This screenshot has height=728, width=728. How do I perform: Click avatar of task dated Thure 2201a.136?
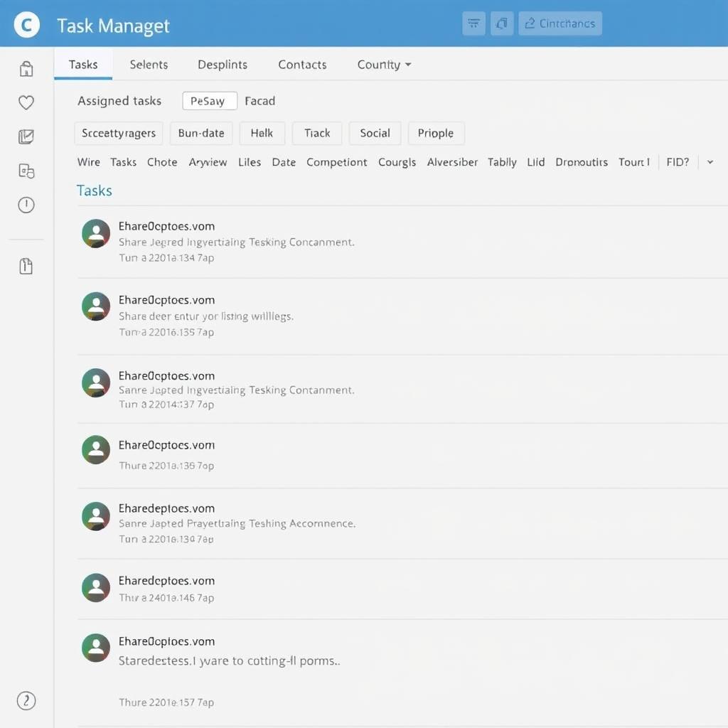coord(96,449)
